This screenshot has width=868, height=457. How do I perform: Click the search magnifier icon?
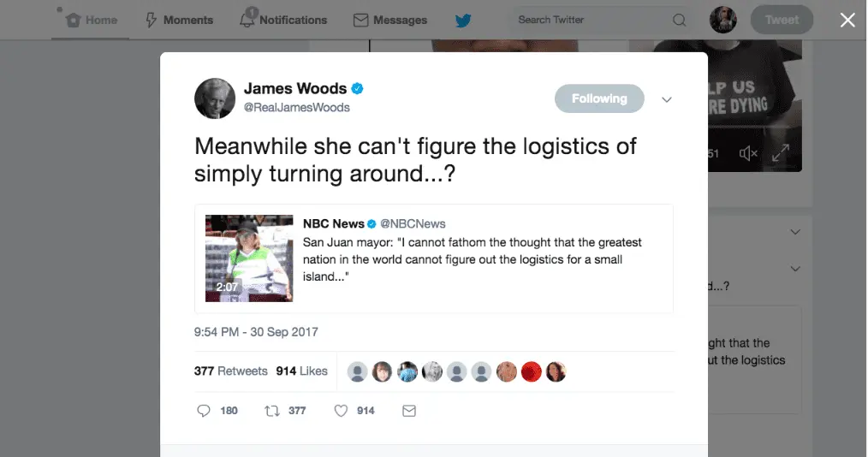[x=679, y=20]
